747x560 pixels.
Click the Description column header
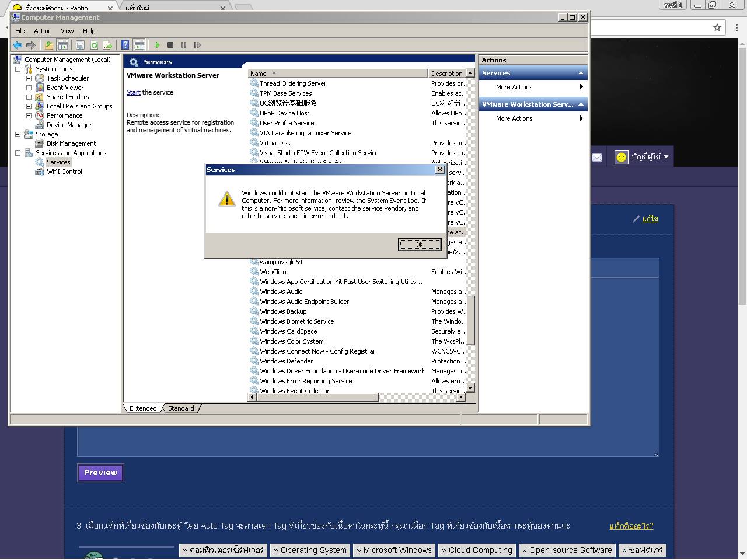(447, 73)
